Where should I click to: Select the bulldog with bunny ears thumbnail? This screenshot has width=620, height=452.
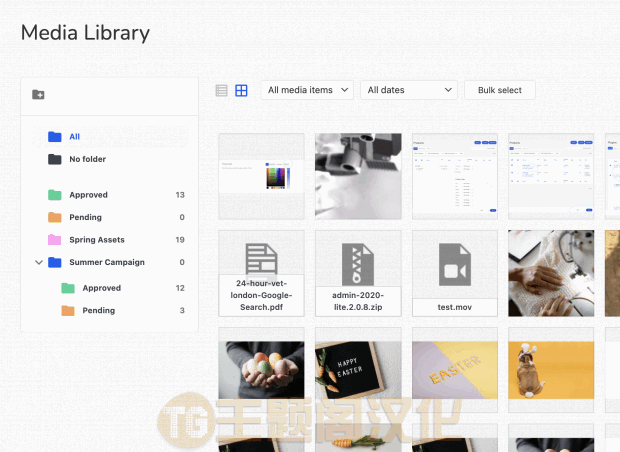coord(551,370)
